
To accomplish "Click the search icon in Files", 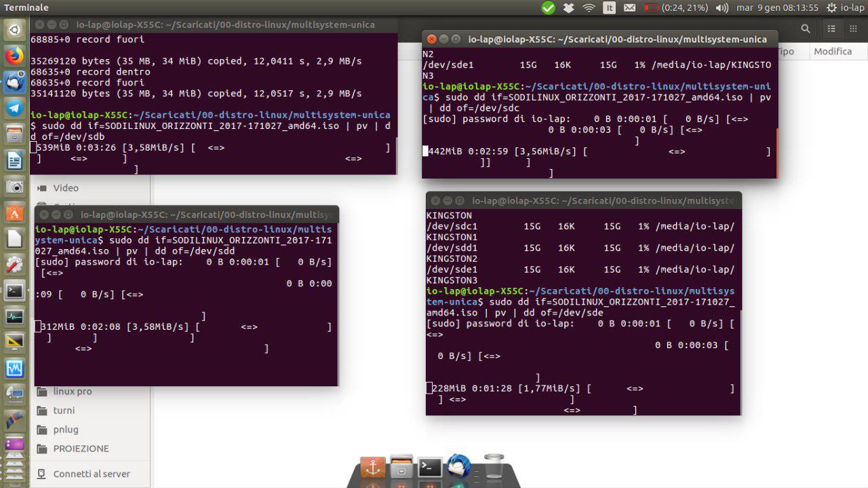I will 806,29.
